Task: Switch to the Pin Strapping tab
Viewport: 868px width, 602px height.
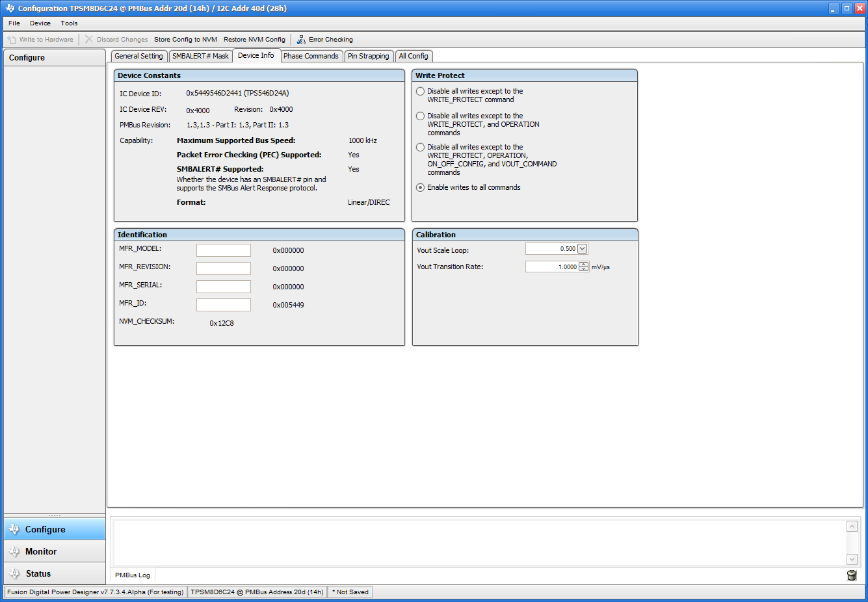Action: coord(369,56)
